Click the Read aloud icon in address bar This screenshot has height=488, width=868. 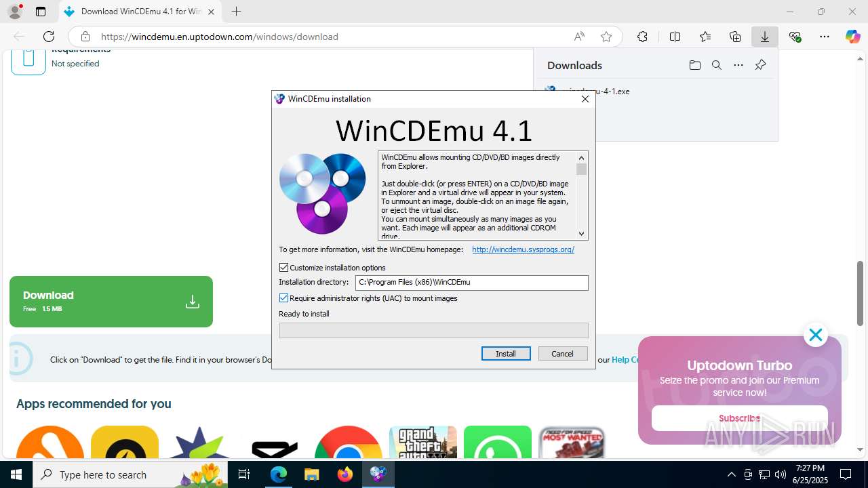579,37
